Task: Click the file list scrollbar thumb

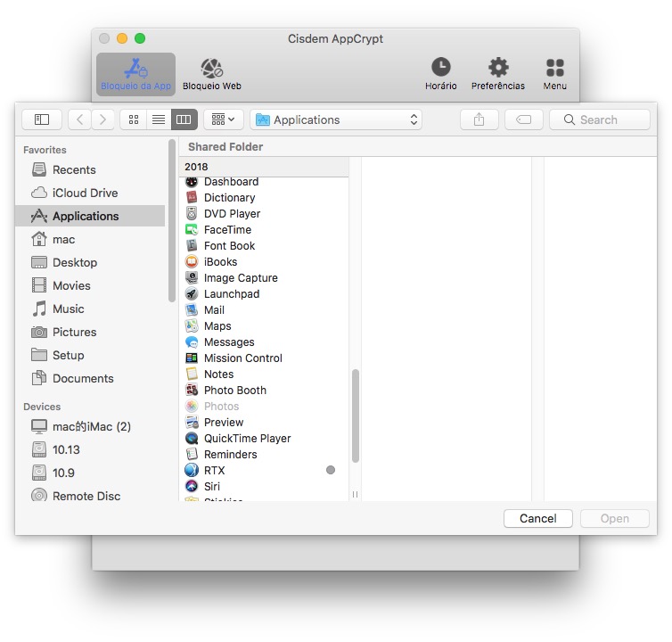Action: [356, 416]
